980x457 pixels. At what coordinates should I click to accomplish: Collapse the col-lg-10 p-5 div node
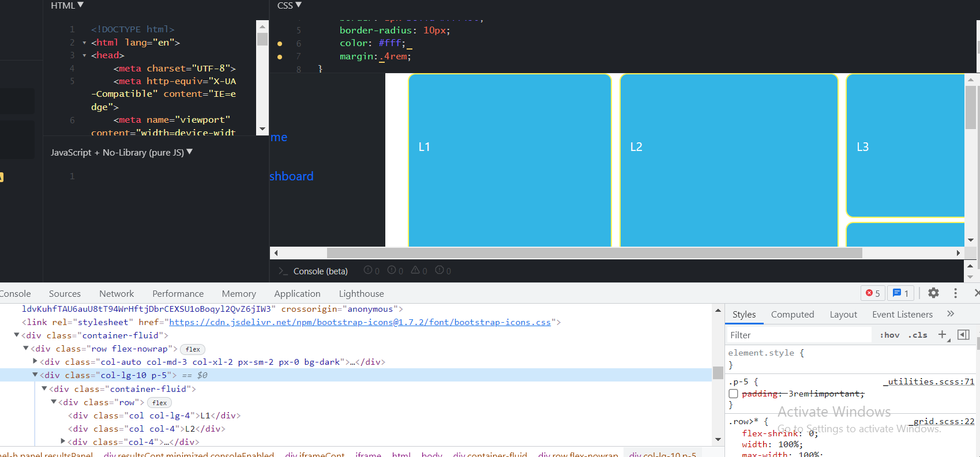tap(35, 375)
